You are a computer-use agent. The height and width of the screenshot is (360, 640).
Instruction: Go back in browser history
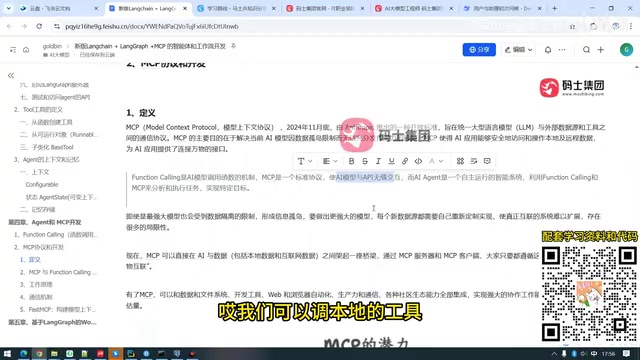coord(9,26)
